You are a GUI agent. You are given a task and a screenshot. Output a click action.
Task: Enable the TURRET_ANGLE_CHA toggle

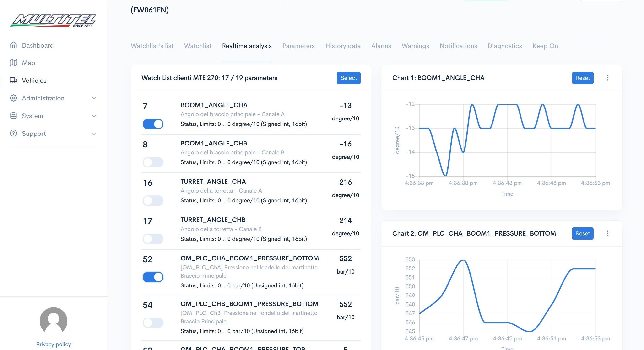coord(153,200)
